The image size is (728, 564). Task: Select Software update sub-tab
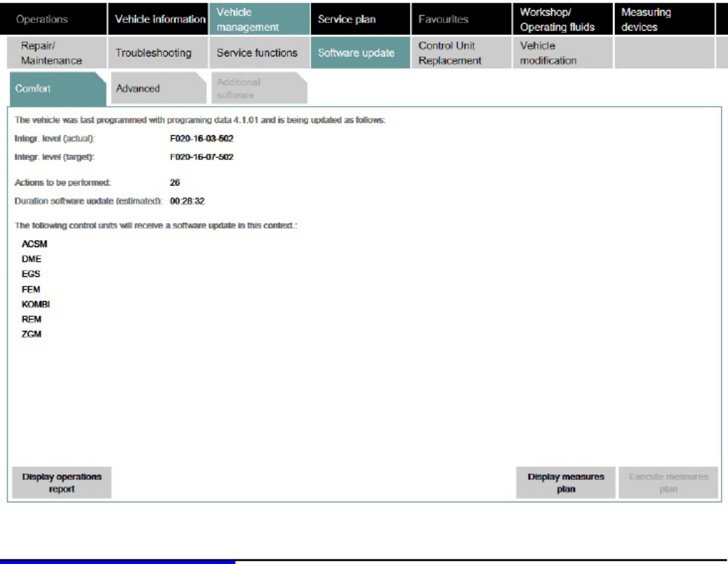tap(361, 53)
